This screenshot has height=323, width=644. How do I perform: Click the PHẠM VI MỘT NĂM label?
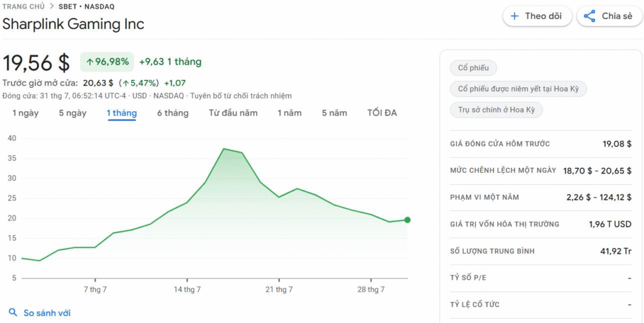click(x=485, y=197)
